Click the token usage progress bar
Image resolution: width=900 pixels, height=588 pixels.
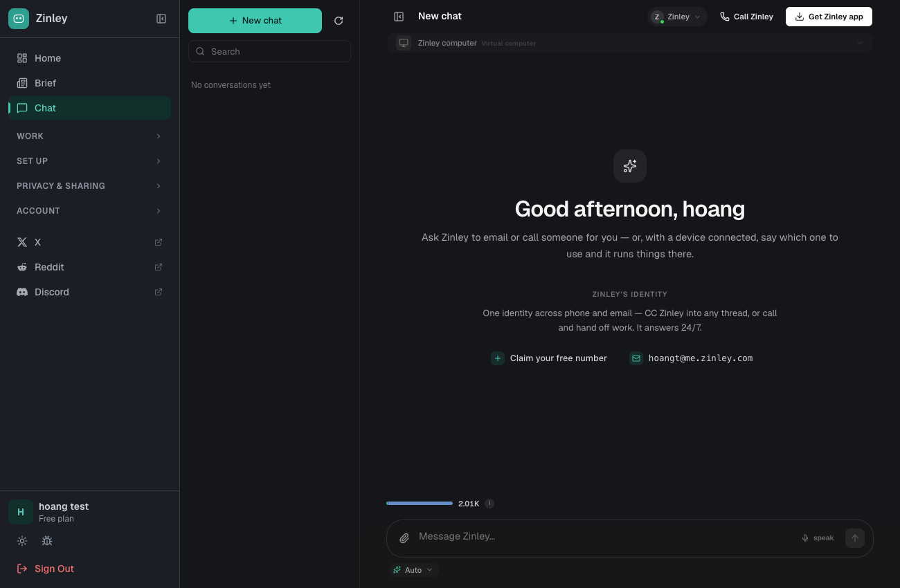(420, 504)
